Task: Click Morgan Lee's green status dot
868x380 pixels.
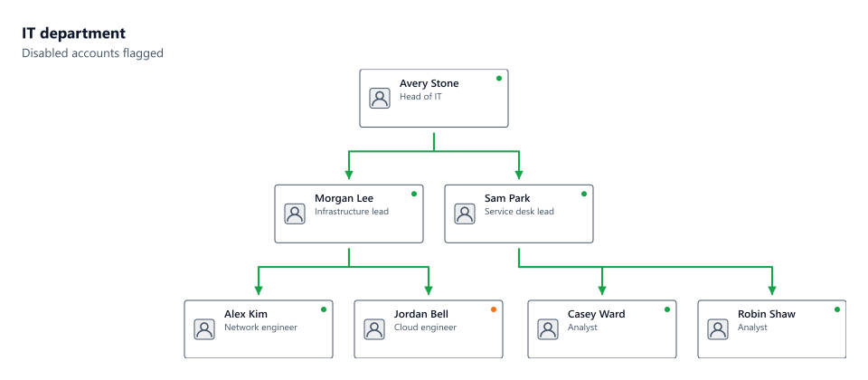Action: [414, 194]
